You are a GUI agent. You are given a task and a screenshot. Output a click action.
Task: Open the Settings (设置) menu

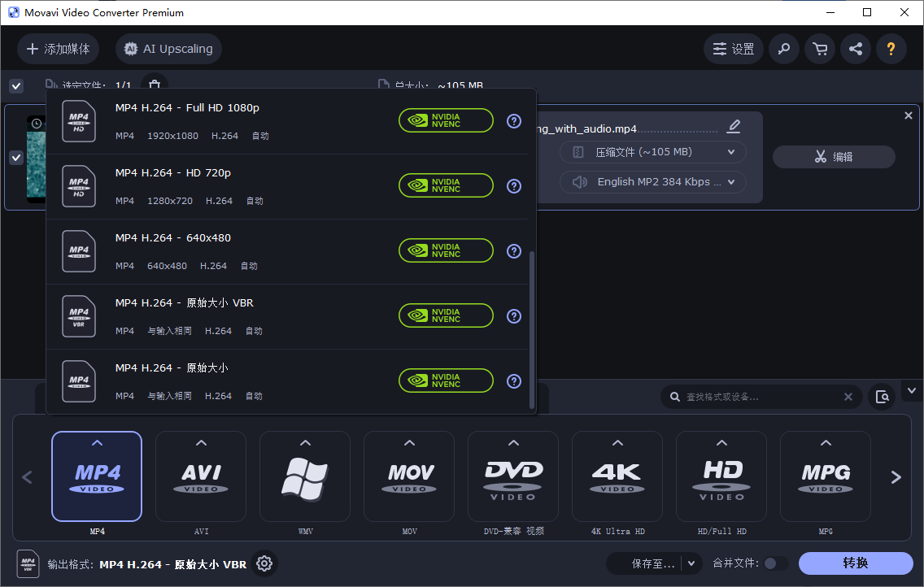tap(733, 49)
